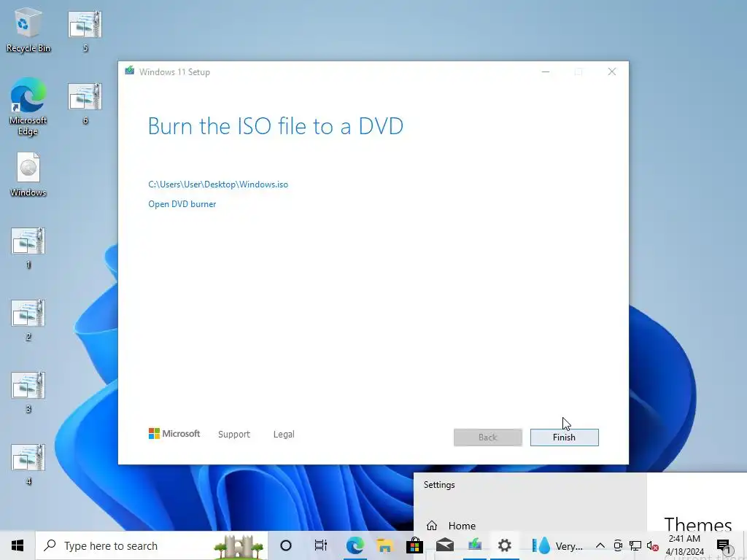747x560 pixels.
Task: Show hidden system tray icons
Action: click(x=600, y=545)
